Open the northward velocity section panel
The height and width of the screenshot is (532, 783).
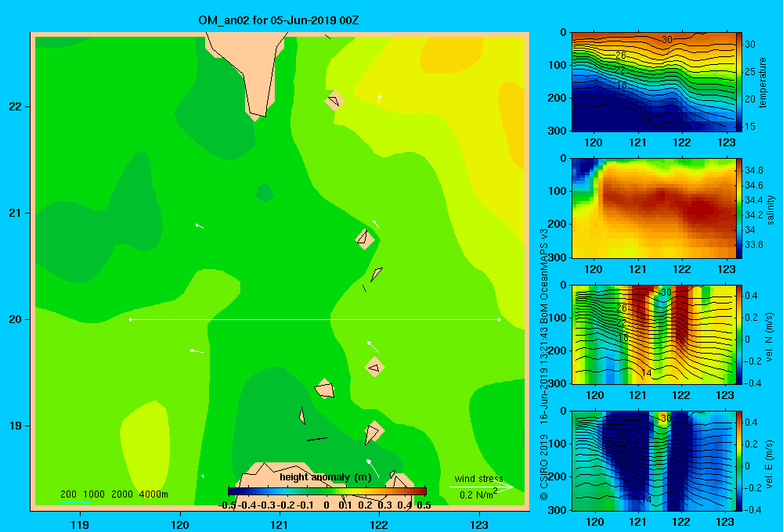[x=653, y=334]
